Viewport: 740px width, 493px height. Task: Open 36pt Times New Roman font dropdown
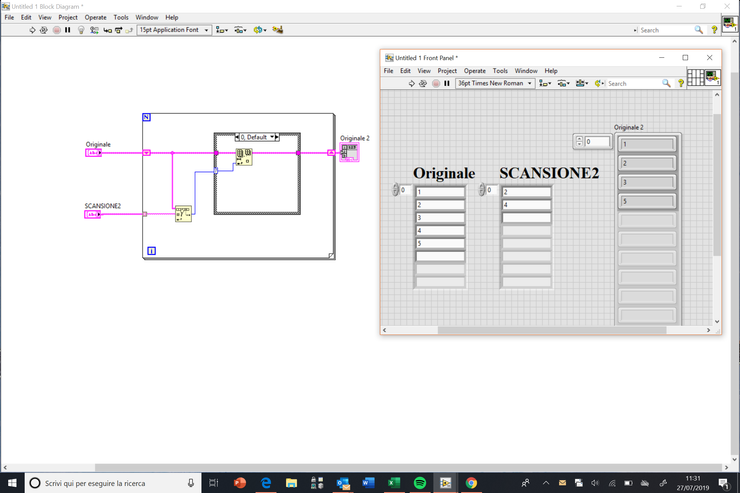495,83
